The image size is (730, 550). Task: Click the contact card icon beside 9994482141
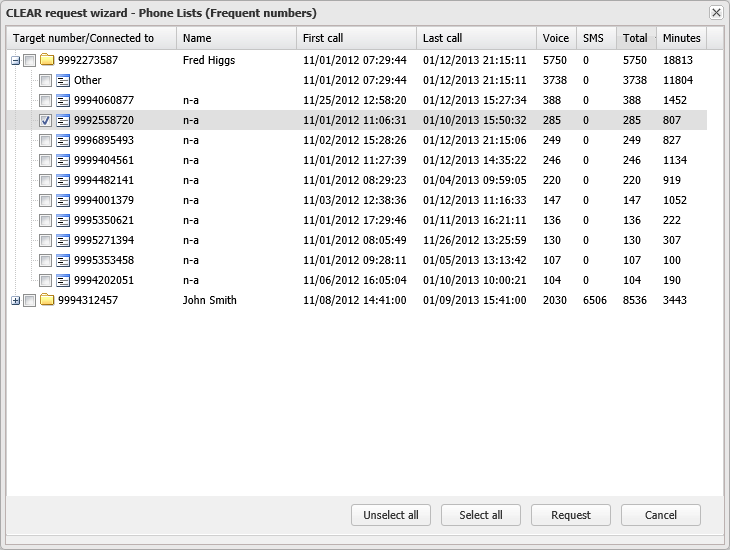[x=63, y=180]
